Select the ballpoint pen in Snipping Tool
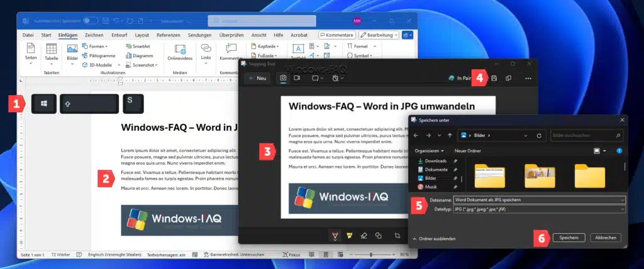 pos(335,236)
